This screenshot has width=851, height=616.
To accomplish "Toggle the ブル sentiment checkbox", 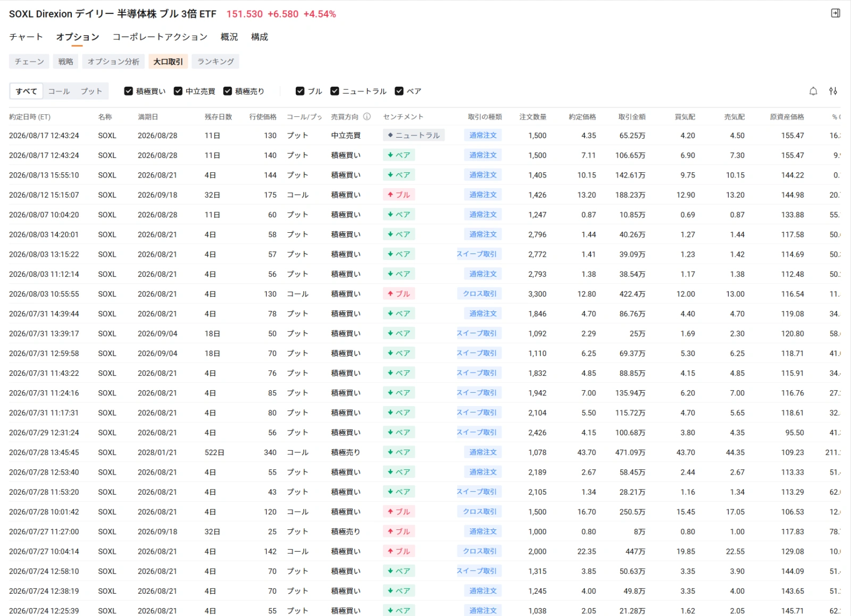I will click(300, 91).
